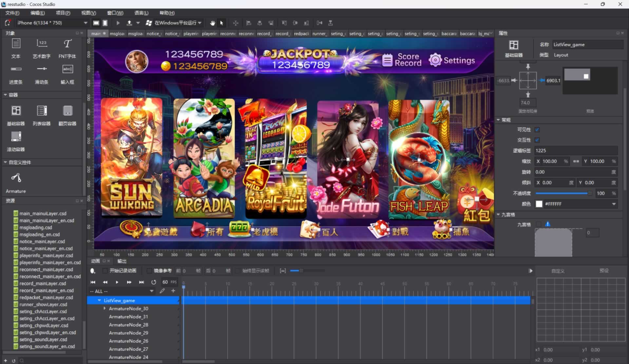Open the iPhone 6 resolution dropdown
Image resolution: width=629 pixels, height=364 pixels.
pyautogui.click(x=85, y=23)
